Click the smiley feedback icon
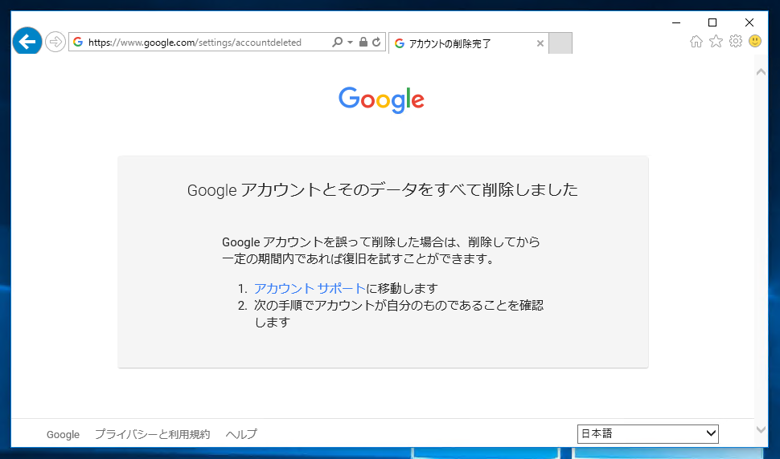This screenshot has height=459, width=780. click(755, 41)
